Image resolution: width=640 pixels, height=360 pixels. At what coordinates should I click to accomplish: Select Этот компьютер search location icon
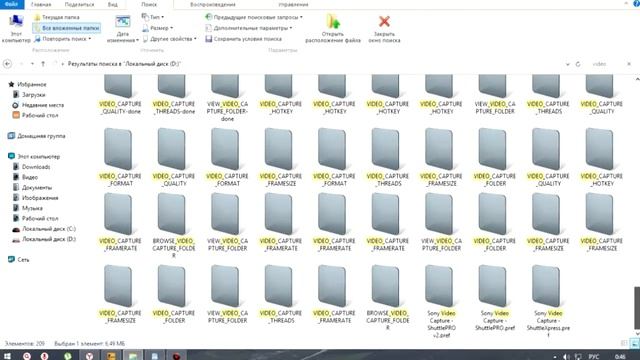[16, 29]
